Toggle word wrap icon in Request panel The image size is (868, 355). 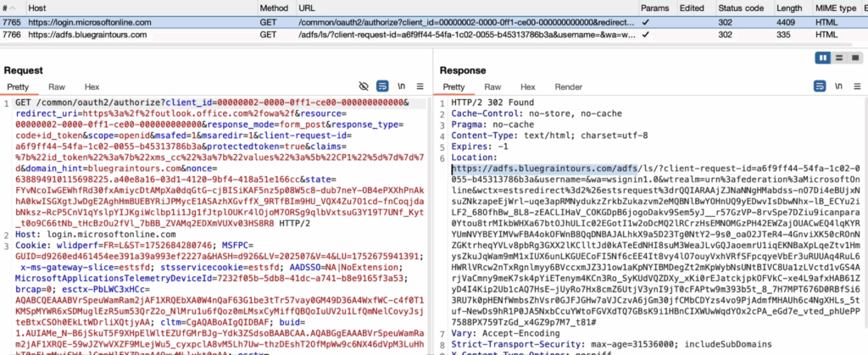[382, 87]
